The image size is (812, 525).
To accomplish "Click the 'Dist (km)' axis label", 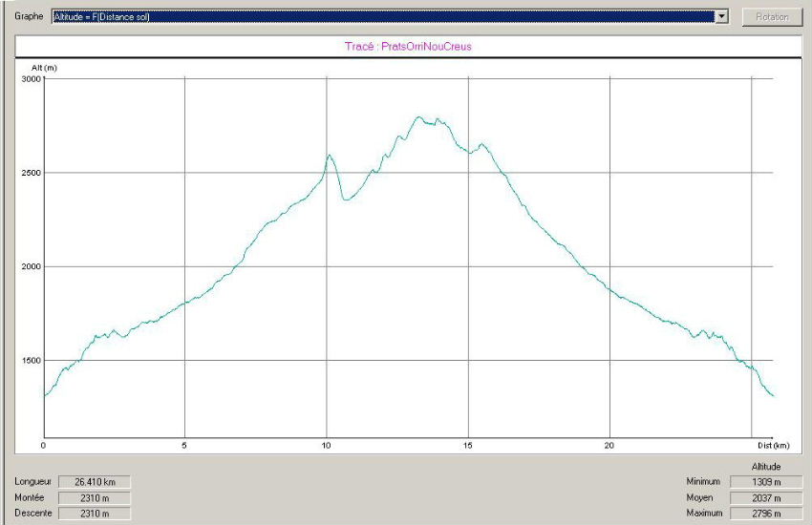I will [x=772, y=446].
